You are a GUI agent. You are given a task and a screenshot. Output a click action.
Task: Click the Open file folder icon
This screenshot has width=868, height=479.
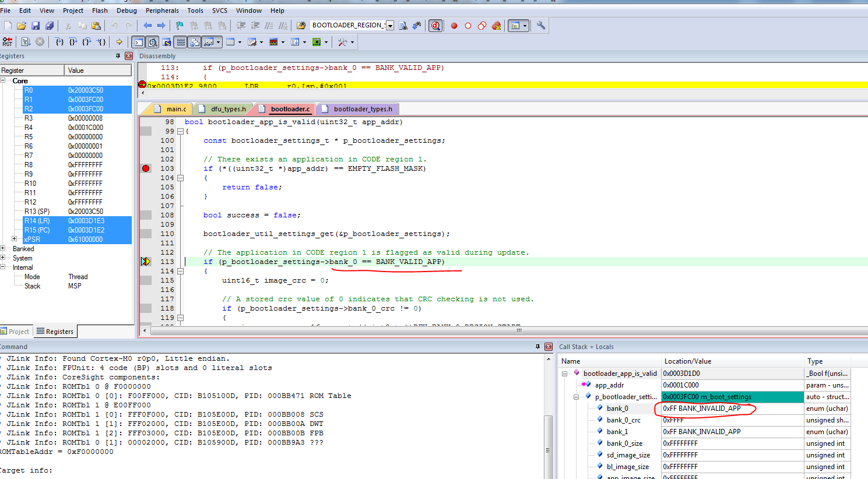coord(22,26)
